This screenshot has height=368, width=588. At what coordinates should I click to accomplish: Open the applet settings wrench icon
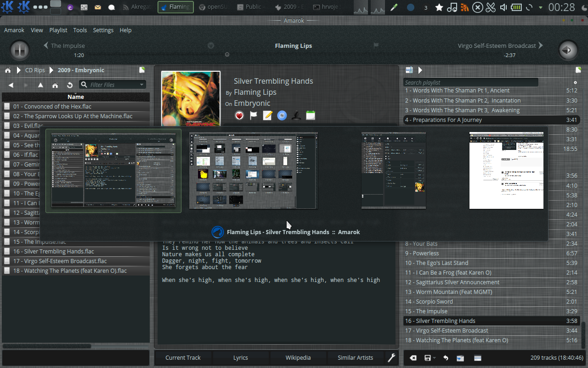coord(391,357)
